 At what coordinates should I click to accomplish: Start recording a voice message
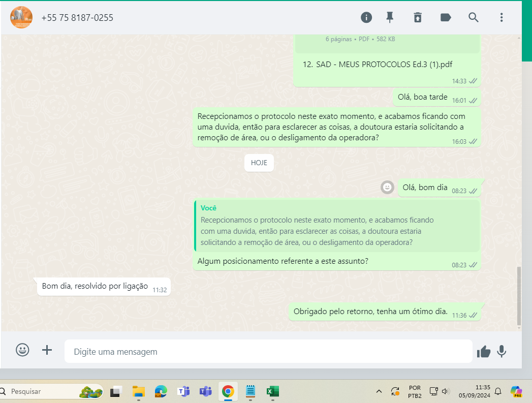[x=502, y=352]
